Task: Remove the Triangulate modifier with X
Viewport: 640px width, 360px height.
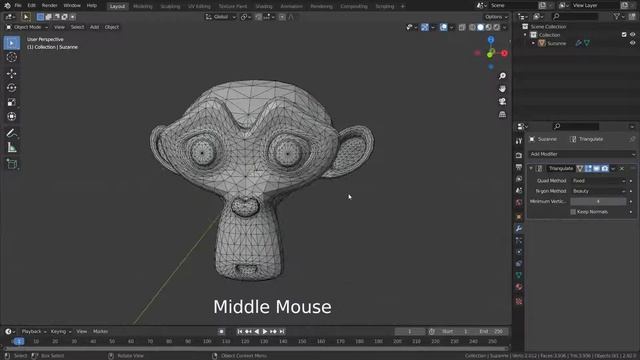Action: [x=622, y=168]
